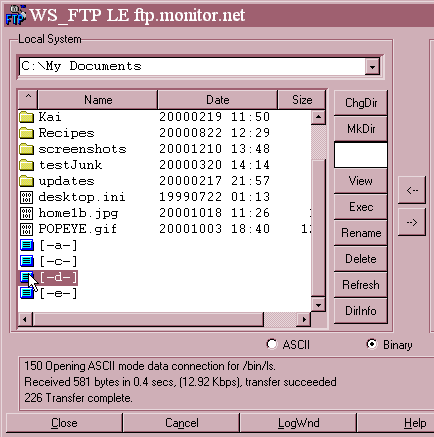
Task: Click the file list scroll-up arrow
Action: click(x=318, y=117)
